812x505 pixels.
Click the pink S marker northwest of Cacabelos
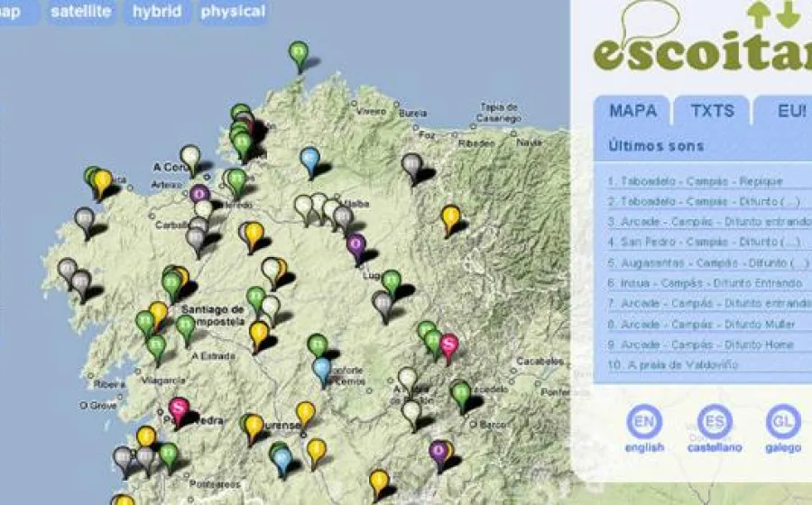(x=449, y=348)
